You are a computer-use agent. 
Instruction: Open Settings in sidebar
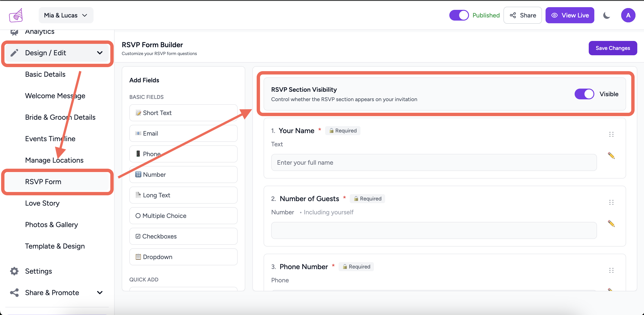click(x=38, y=271)
